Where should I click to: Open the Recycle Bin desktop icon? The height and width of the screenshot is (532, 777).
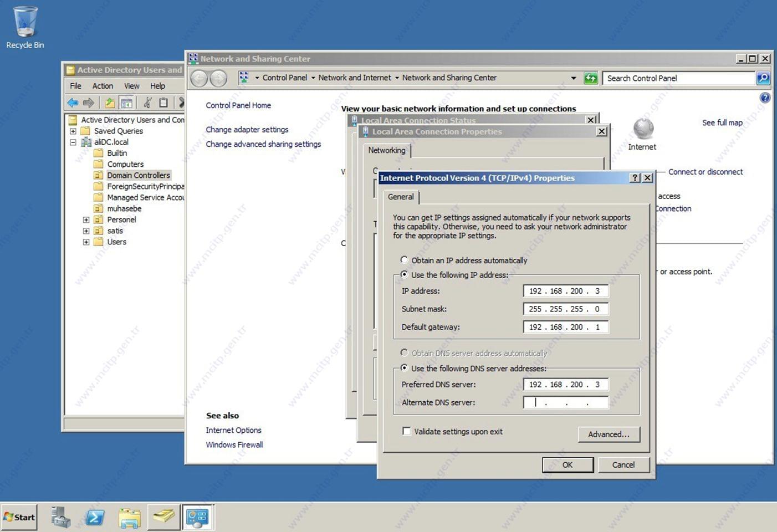click(25, 28)
